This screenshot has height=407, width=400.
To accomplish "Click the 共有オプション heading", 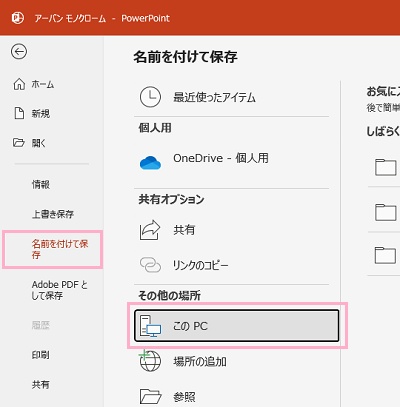I will click(171, 199).
